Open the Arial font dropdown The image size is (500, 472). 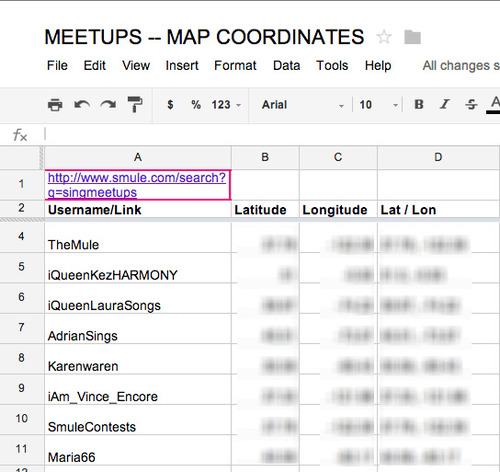[x=302, y=105]
